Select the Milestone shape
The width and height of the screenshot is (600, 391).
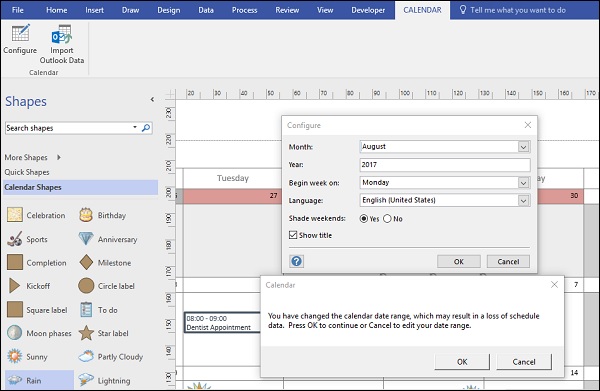(x=105, y=263)
